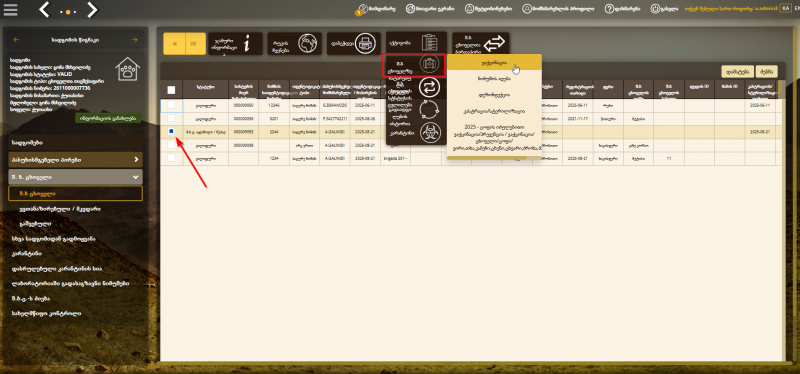
Task: Click the three dots between the navigation chevrons
Action: 68,11
